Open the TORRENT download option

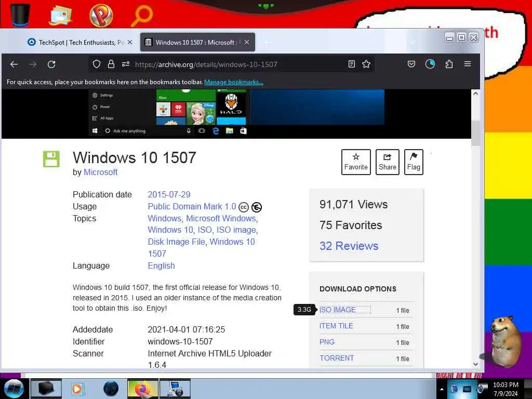pos(337,358)
